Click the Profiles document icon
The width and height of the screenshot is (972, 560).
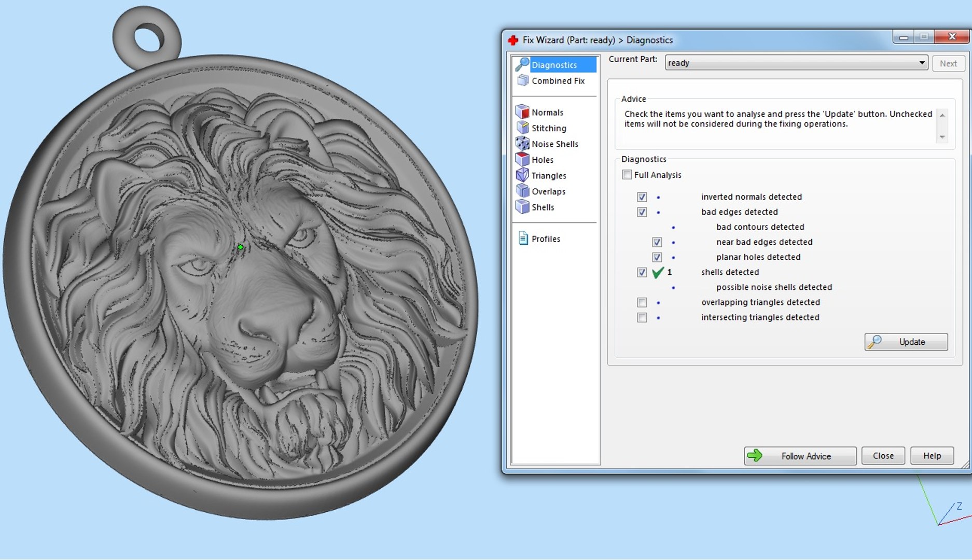point(523,239)
